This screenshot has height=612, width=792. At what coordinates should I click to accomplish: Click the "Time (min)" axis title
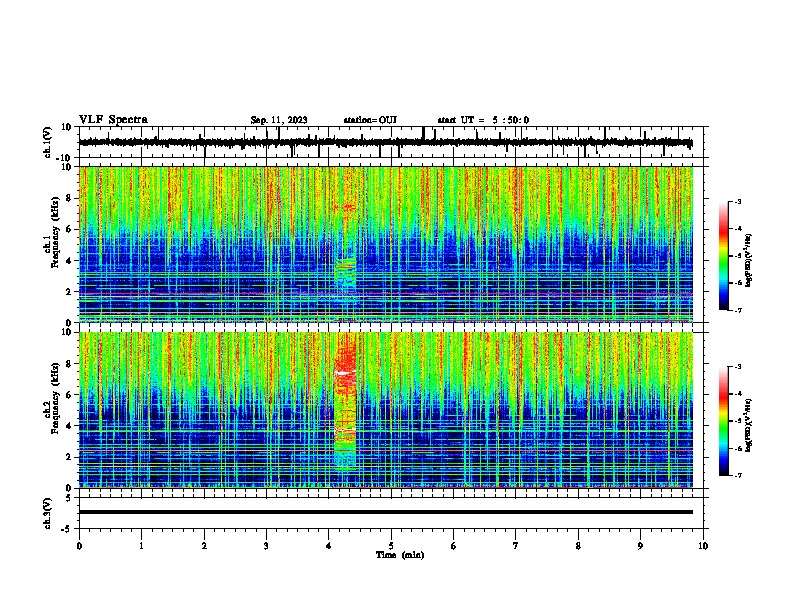tap(400, 555)
